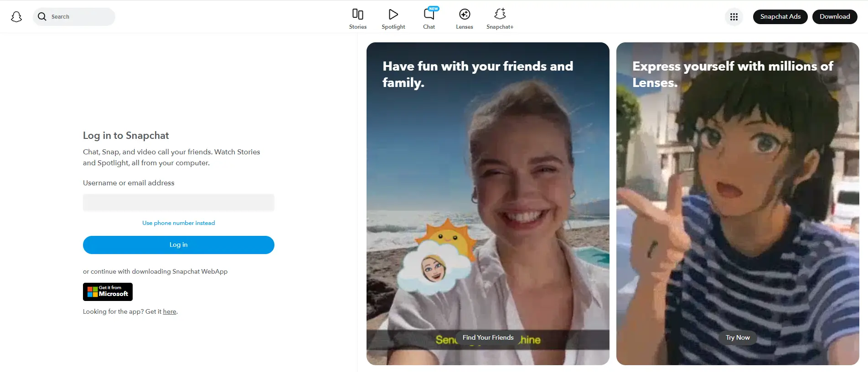Viewport: 868px width, 372px height.
Task: Click Use phone number instead link
Action: point(178,223)
